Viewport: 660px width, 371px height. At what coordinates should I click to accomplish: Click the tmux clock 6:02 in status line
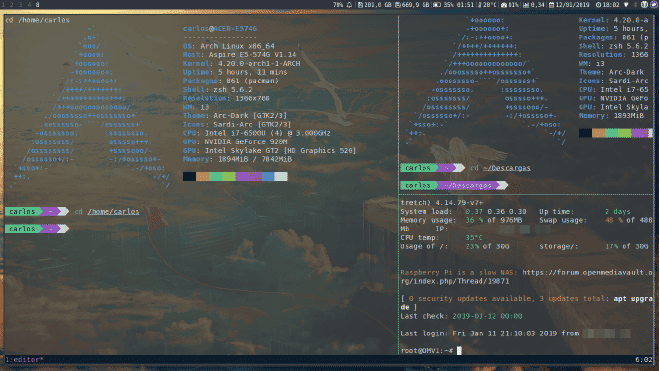tap(644, 360)
